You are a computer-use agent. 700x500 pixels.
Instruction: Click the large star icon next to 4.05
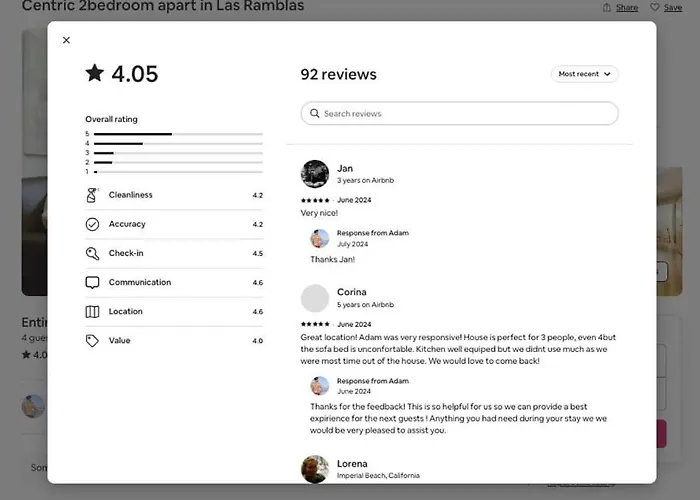click(x=95, y=73)
